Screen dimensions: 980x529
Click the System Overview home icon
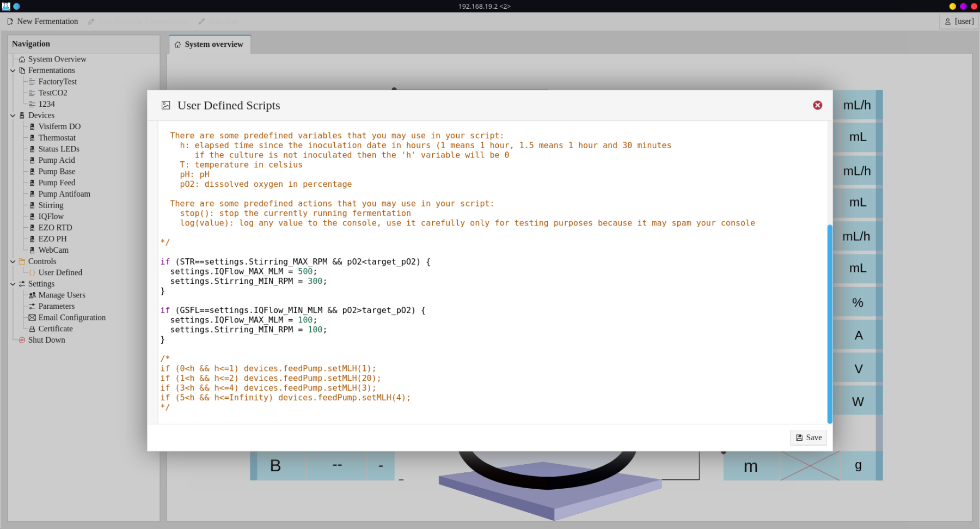[x=22, y=59]
